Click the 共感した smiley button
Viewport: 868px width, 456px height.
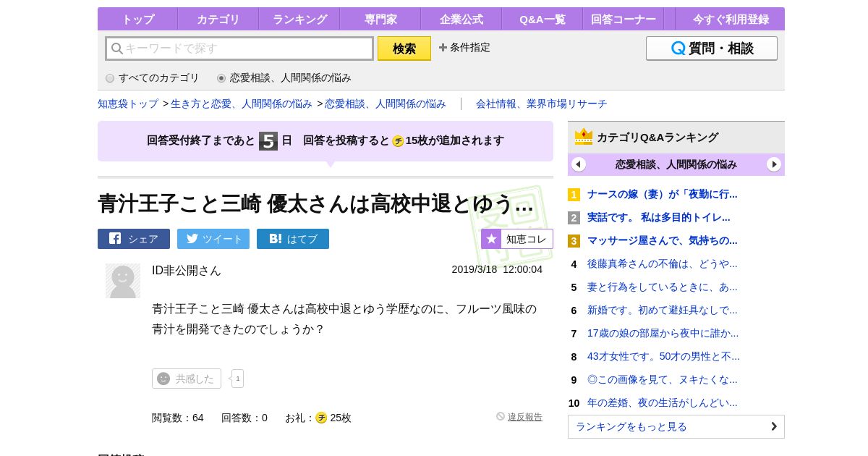[x=187, y=379]
